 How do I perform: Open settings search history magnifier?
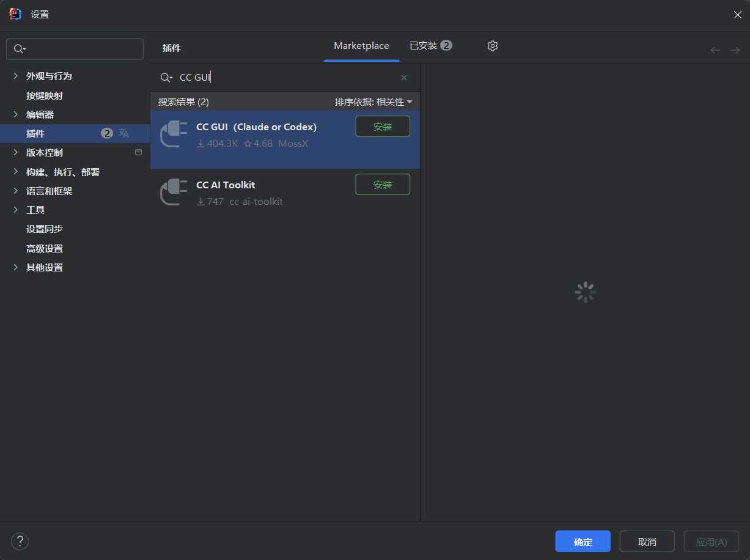pyautogui.click(x=20, y=49)
